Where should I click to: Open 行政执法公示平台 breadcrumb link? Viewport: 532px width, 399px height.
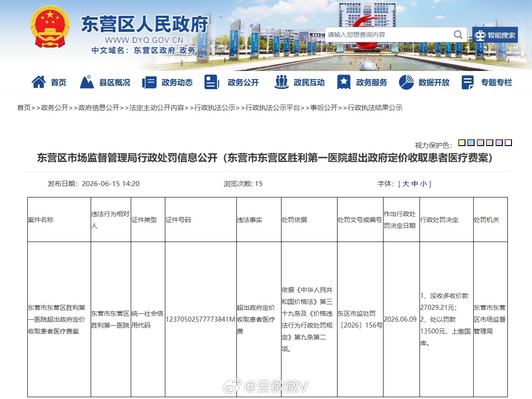point(273,108)
